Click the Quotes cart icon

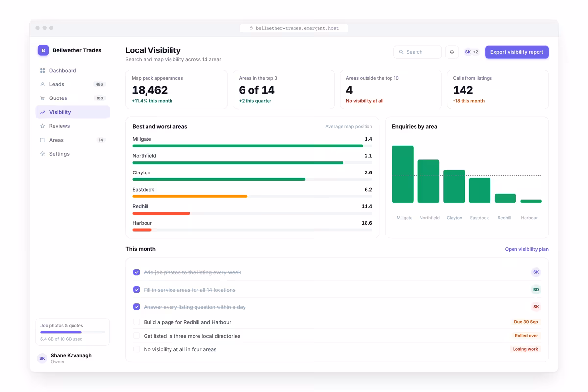coord(43,98)
